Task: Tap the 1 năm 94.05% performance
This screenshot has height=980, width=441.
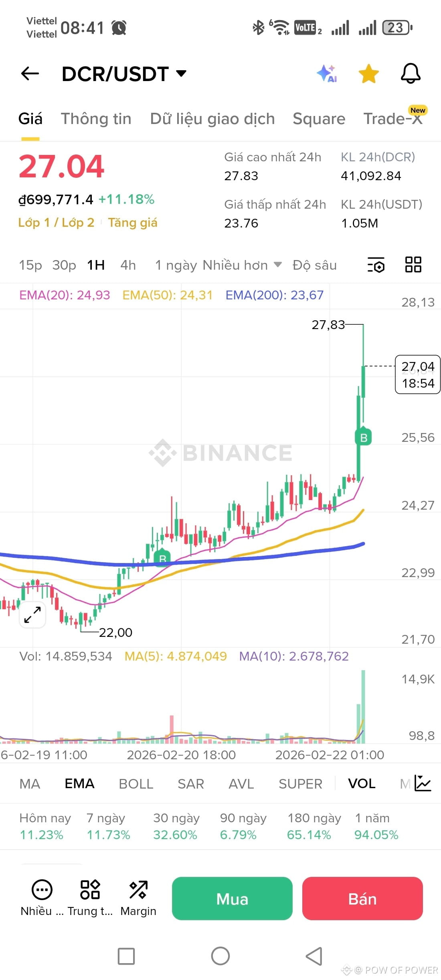Action: [x=376, y=826]
